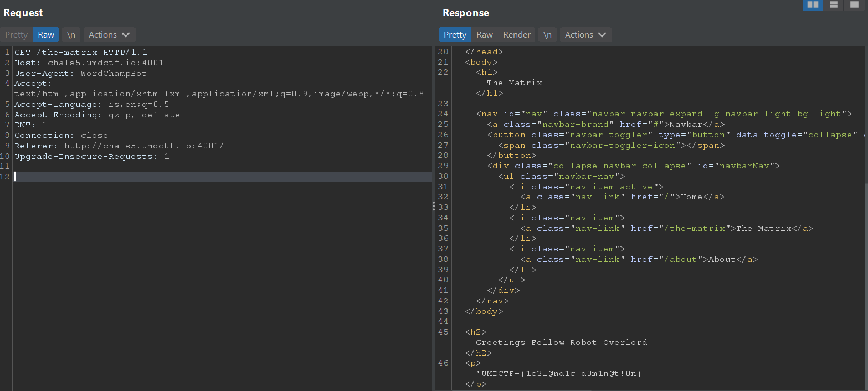Switch to top-bottom stacked layout icon

833,4
